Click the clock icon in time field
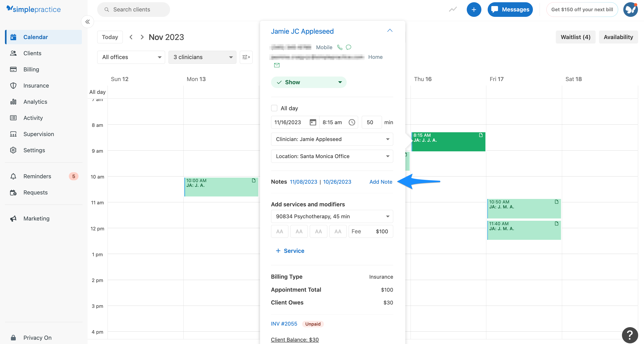 (352, 122)
